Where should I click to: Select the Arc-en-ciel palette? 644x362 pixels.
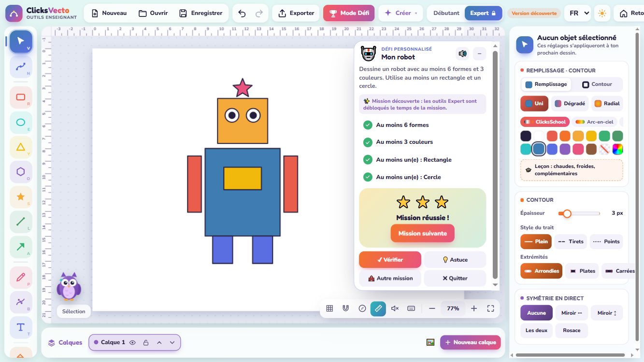(x=595, y=122)
